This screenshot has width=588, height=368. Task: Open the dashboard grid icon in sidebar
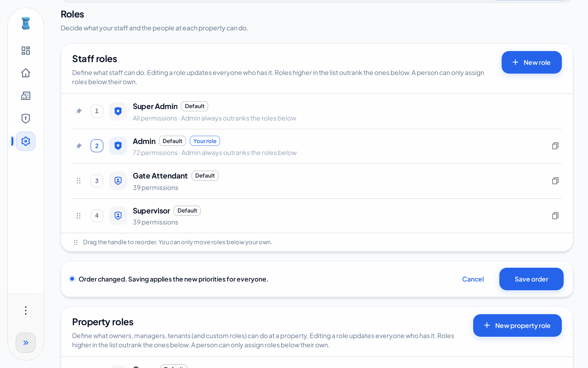(26, 51)
